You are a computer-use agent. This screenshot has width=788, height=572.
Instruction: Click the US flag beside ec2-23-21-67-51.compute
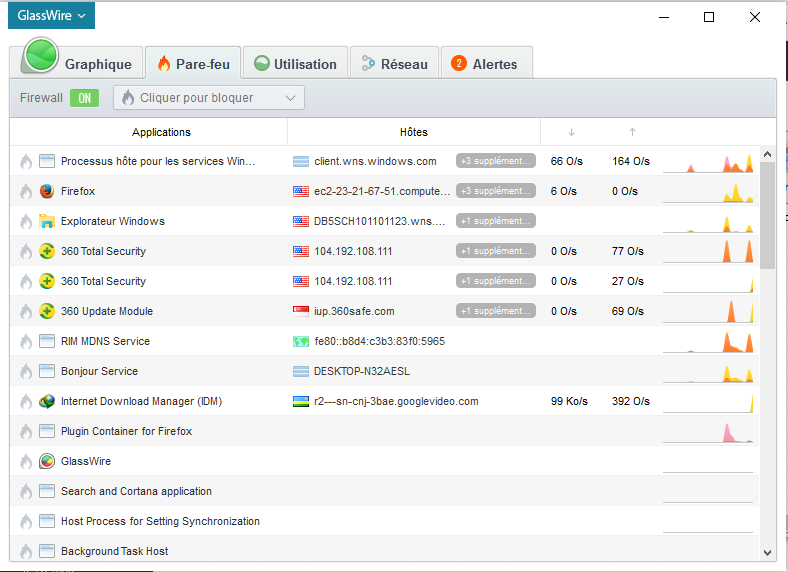(x=301, y=191)
